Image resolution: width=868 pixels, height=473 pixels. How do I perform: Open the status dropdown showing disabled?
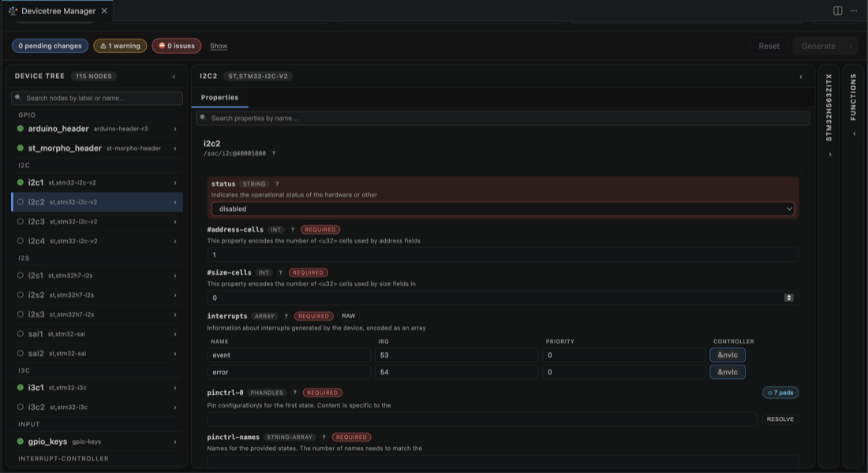coord(503,208)
